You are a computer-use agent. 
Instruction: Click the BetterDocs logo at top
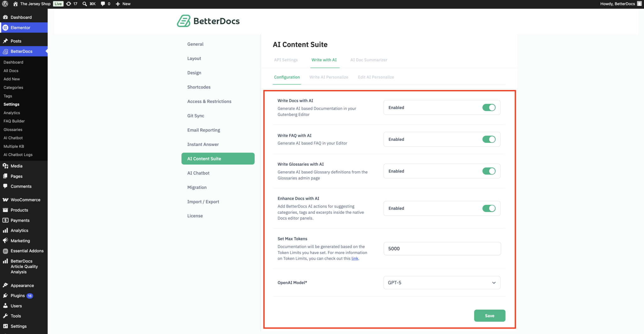tap(208, 21)
